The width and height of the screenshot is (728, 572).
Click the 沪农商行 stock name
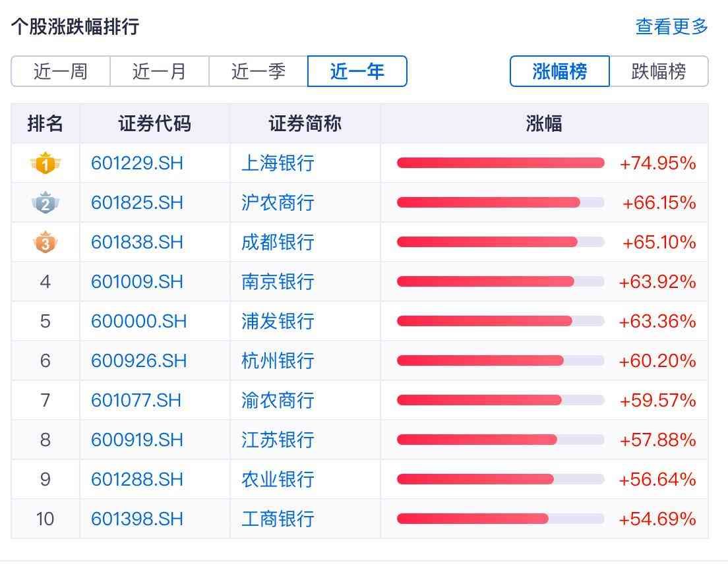point(278,203)
